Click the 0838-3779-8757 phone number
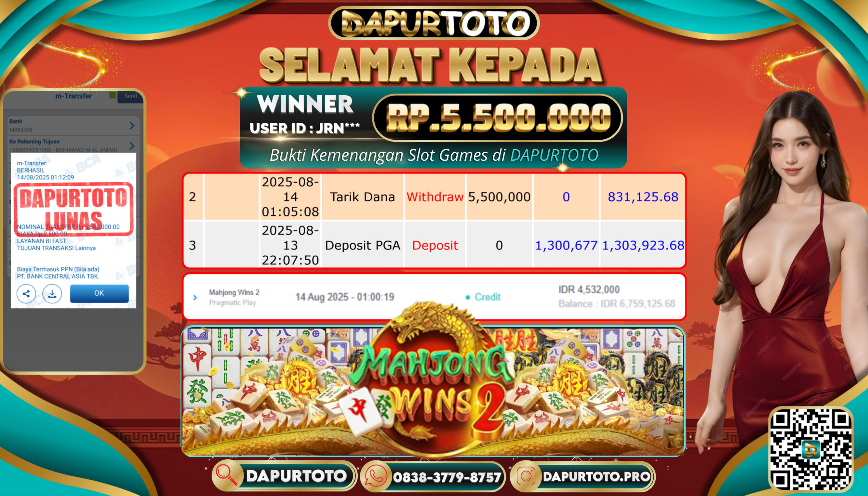The height and width of the screenshot is (496, 868). click(447, 477)
